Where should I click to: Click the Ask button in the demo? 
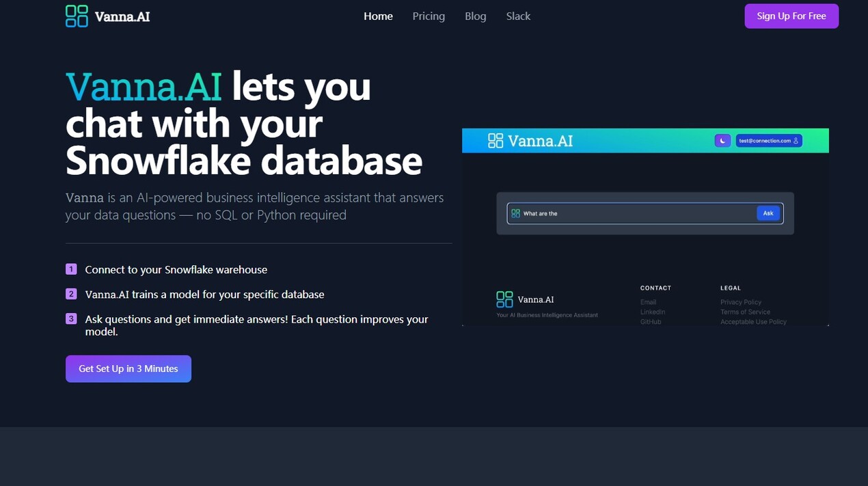click(768, 213)
